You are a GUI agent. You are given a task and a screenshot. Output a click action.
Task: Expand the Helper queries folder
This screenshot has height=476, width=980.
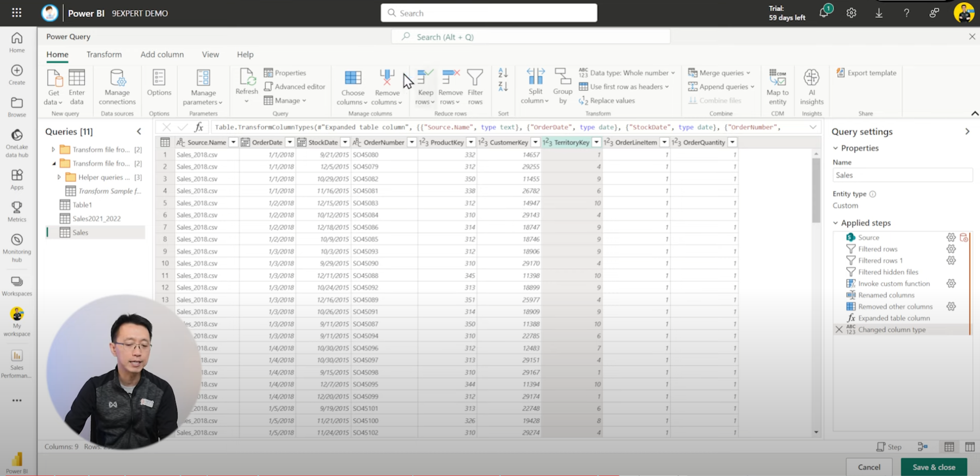pos(59,177)
